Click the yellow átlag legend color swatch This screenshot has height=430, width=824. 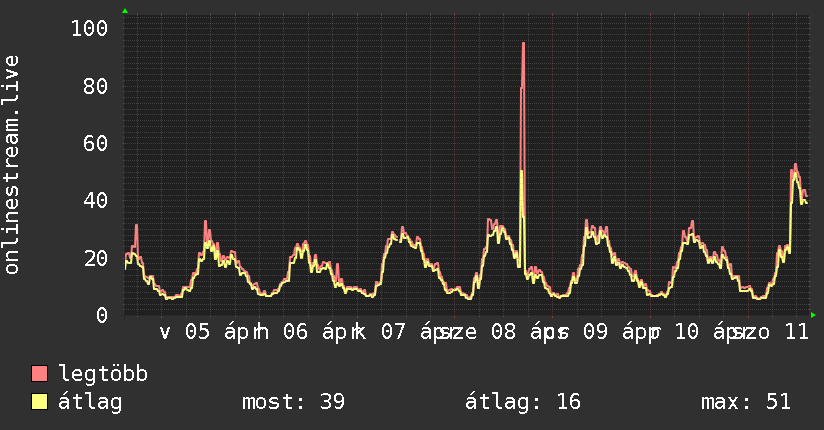39,402
